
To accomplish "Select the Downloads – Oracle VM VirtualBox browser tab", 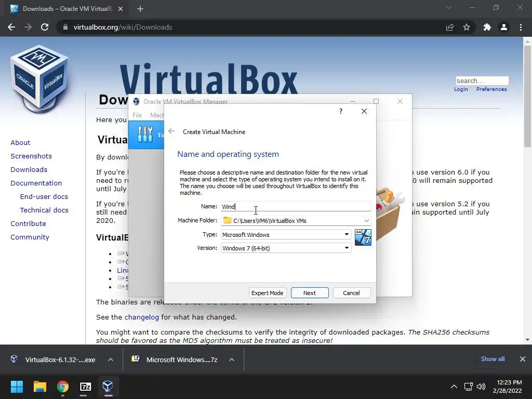I will pos(66,9).
